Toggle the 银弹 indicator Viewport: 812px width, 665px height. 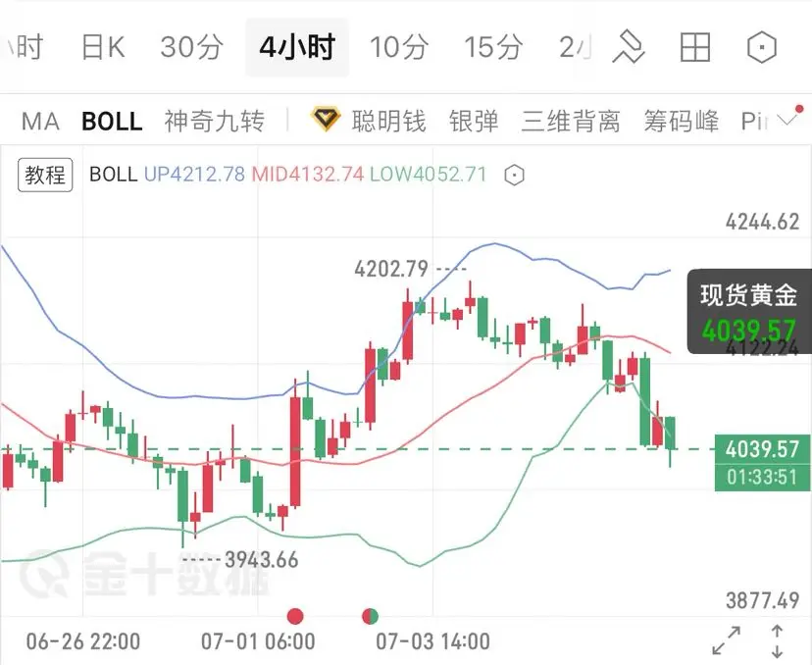pyautogui.click(x=474, y=122)
